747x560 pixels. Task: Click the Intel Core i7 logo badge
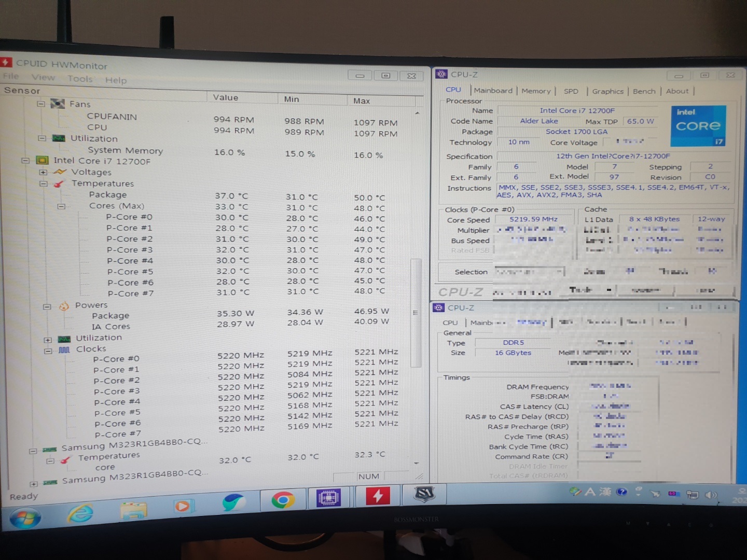pos(698,126)
